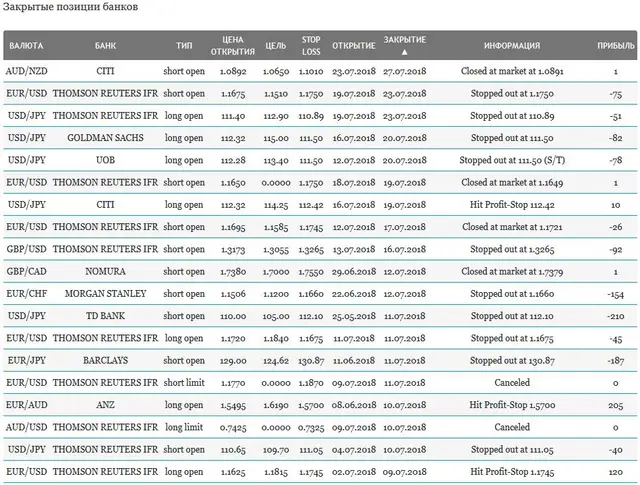The width and height of the screenshot is (640, 485).
Task: Sort table by ТИП column header
Action: pyautogui.click(x=184, y=46)
